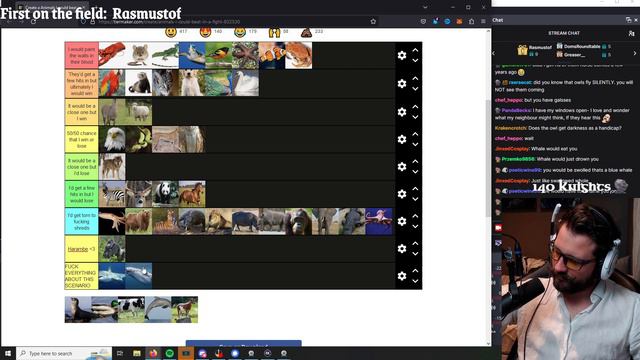Screen dimensions: 640x360
Task: Open browser hamburger menu
Action: pyautogui.click(x=483, y=21)
